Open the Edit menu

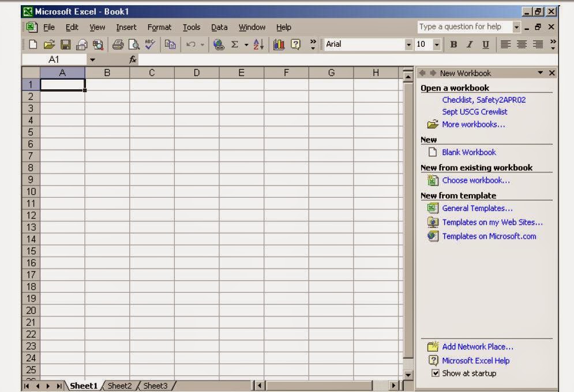coord(72,27)
